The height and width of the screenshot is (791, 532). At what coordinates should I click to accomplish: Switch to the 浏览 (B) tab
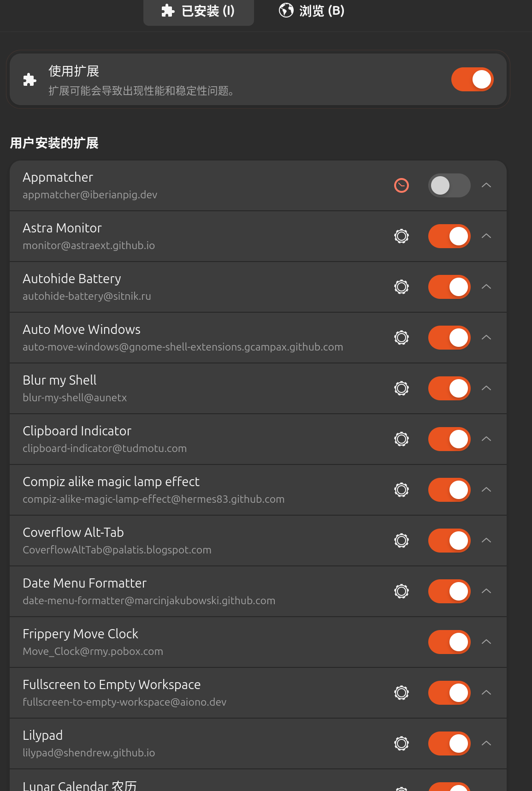point(312,11)
